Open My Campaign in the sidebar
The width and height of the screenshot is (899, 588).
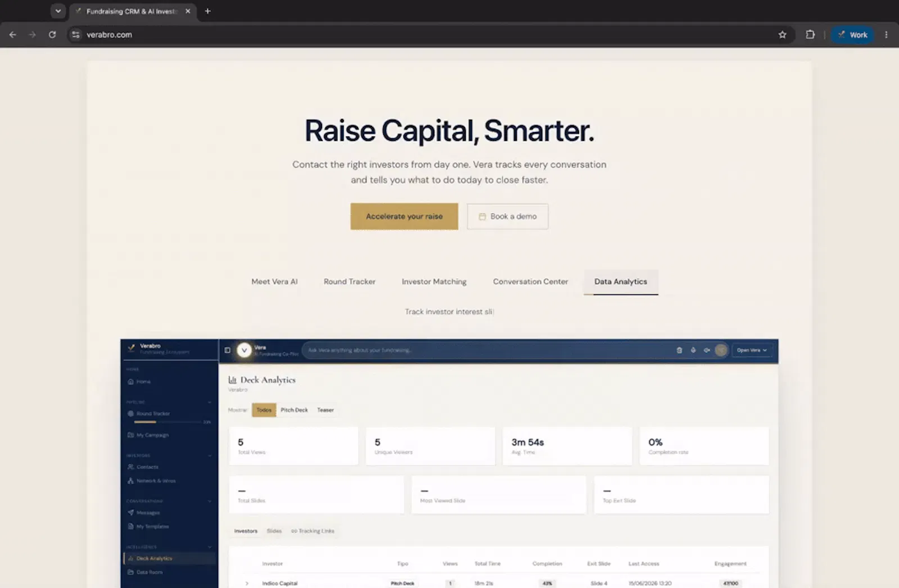click(x=148, y=435)
